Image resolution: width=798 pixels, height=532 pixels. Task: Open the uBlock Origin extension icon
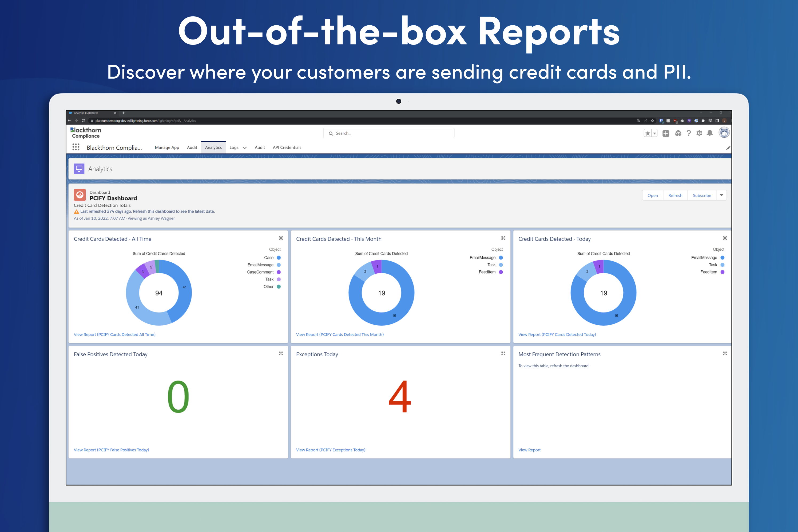(x=676, y=121)
